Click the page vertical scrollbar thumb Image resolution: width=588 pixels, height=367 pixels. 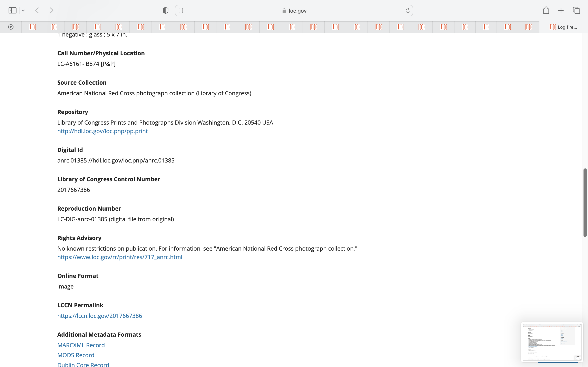pyautogui.click(x=585, y=202)
